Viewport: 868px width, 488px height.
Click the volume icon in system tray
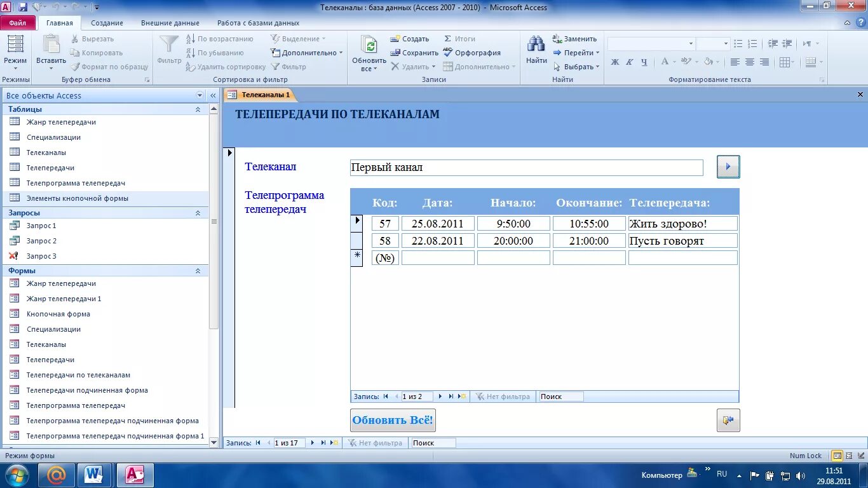[800, 475]
